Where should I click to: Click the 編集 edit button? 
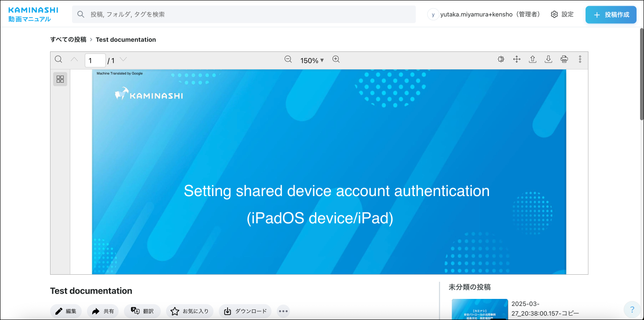[x=66, y=311]
